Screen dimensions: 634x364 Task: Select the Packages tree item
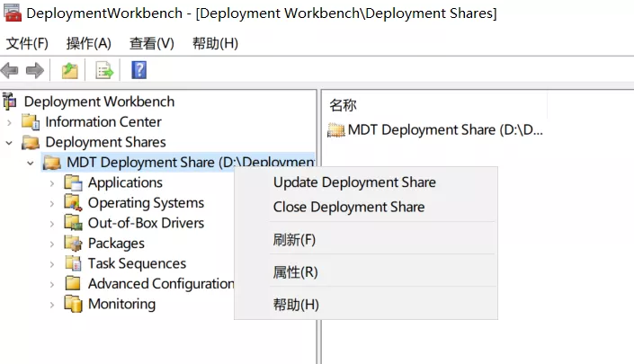(115, 244)
